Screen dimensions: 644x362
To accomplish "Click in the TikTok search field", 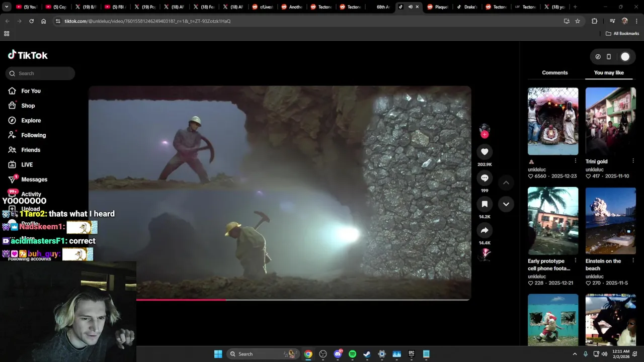I will tap(40, 73).
